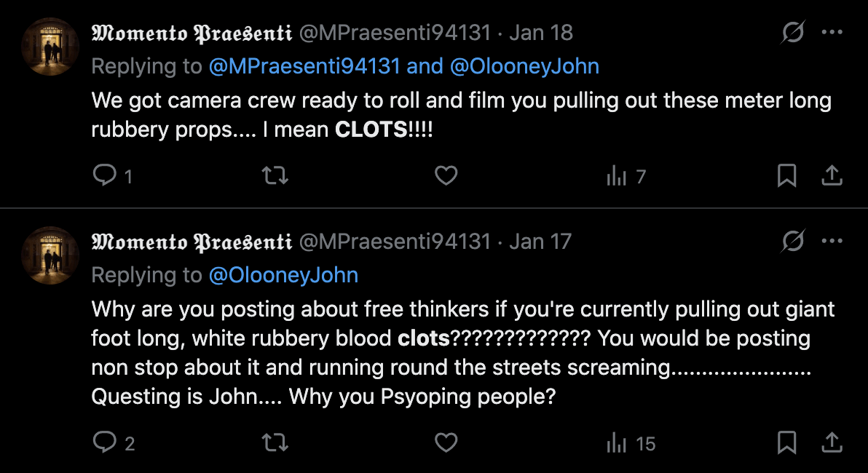Open Grok icon on Jan 17 tweet
Viewport: 868px width, 473px height.
(x=793, y=241)
